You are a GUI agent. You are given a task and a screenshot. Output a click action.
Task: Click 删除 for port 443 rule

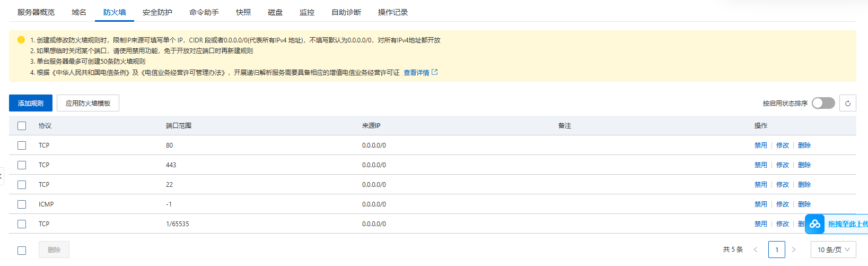804,165
